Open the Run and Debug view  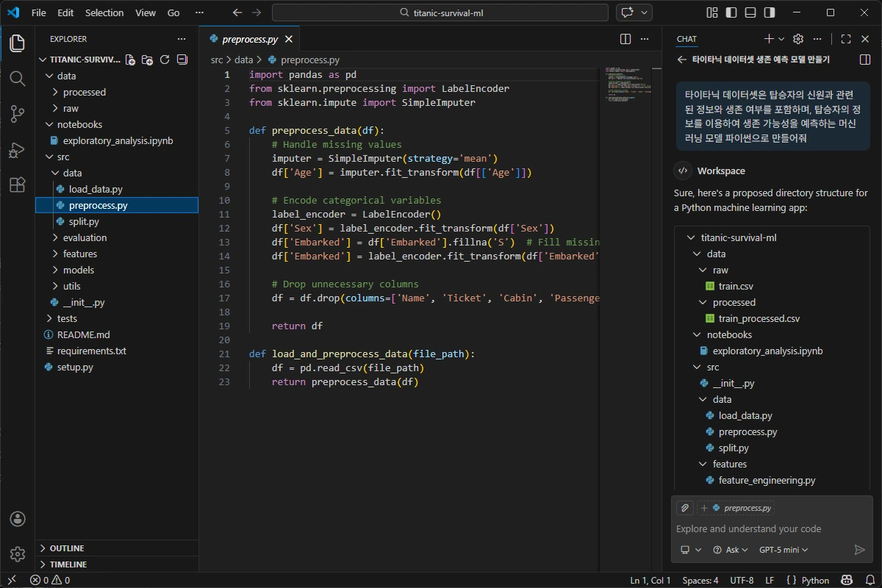[17, 149]
